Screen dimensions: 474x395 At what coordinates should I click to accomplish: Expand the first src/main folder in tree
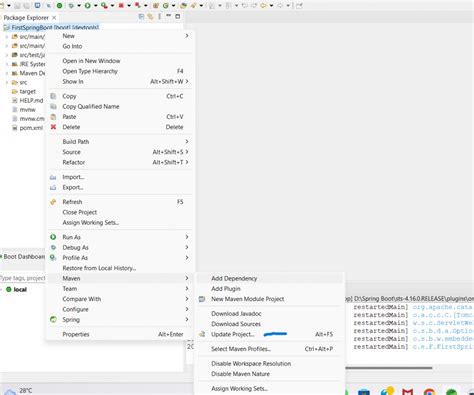pyautogui.click(x=7, y=37)
